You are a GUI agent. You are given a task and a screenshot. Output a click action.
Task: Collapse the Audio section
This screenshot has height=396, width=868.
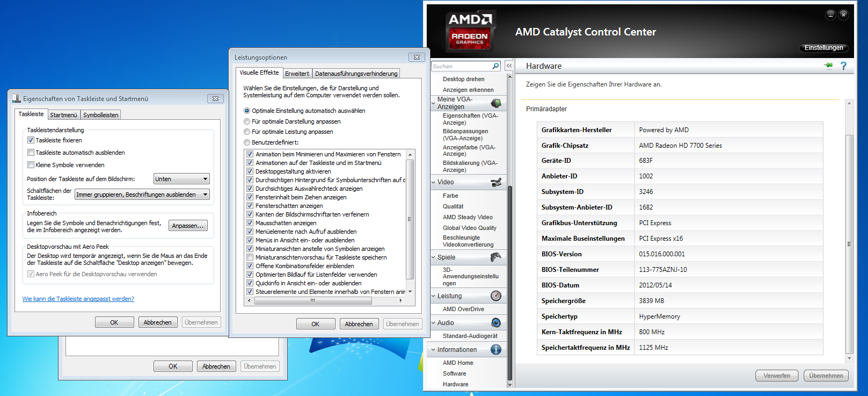[x=434, y=323]
